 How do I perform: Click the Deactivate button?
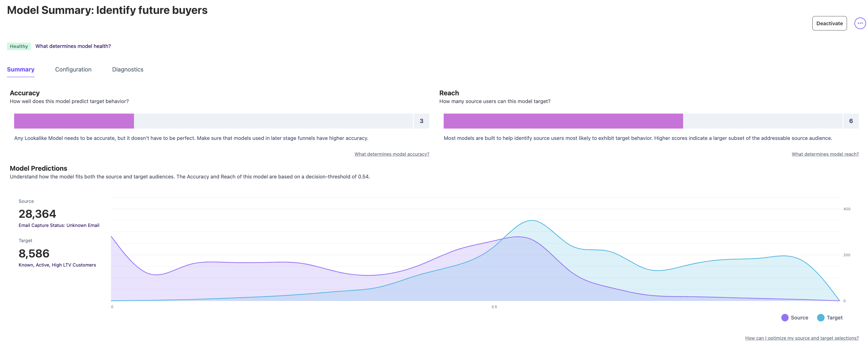(829, 23)
